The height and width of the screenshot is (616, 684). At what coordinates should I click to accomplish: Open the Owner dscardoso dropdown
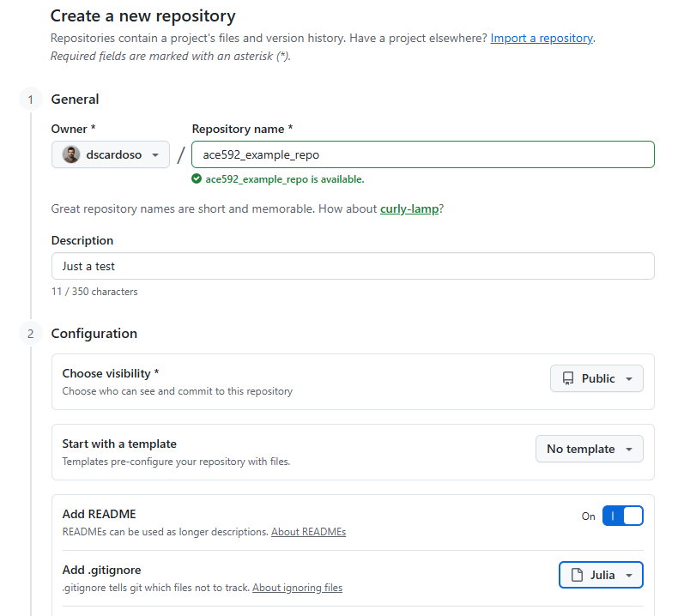111,155
